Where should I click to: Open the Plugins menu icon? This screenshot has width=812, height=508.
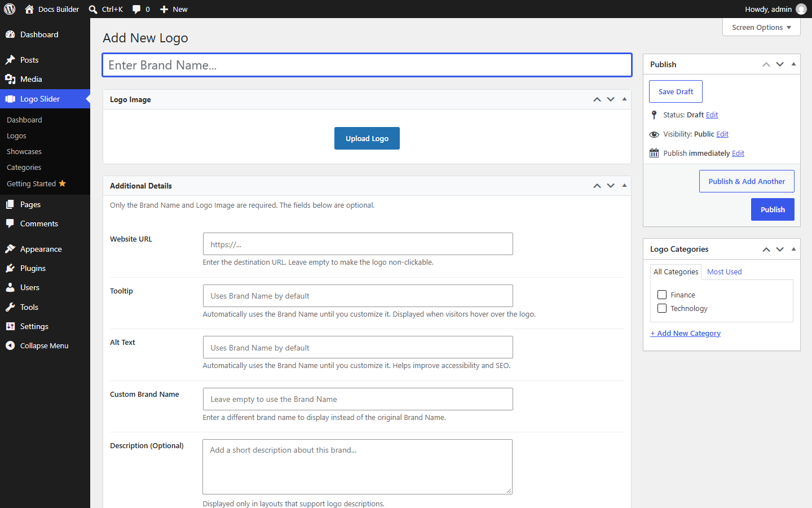click(x=10, y=268)
